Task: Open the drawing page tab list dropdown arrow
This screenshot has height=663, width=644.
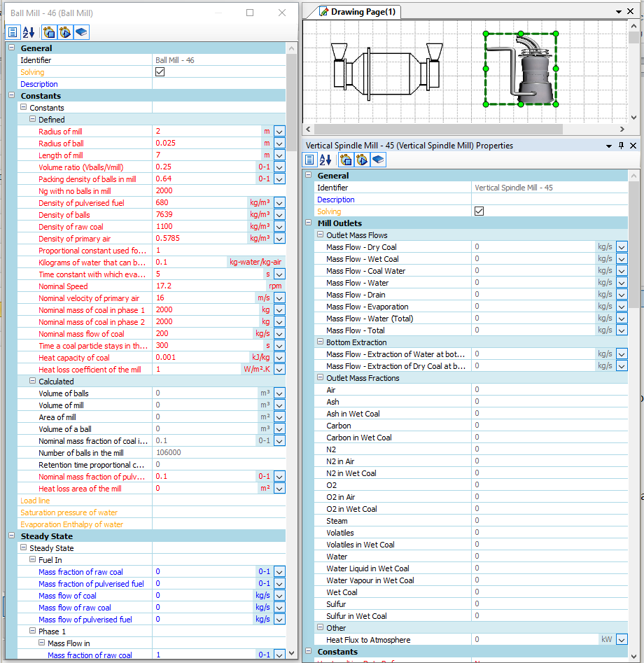Action: click(619, 12)
